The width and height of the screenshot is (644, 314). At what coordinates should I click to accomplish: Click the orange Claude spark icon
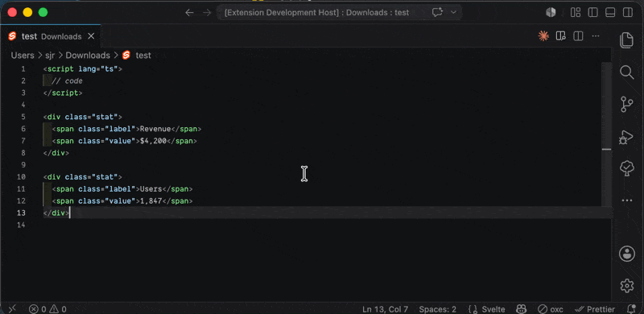544,36
